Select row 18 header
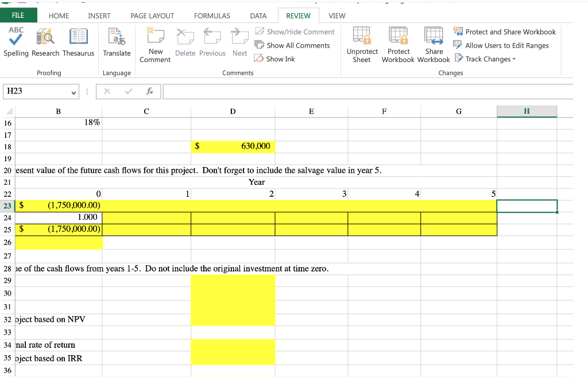The image size is (588, 381). (x=7, y=147)
